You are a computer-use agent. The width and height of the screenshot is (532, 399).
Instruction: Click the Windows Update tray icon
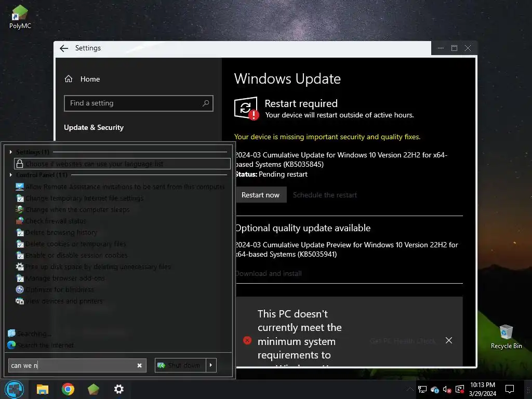[460, 389]
